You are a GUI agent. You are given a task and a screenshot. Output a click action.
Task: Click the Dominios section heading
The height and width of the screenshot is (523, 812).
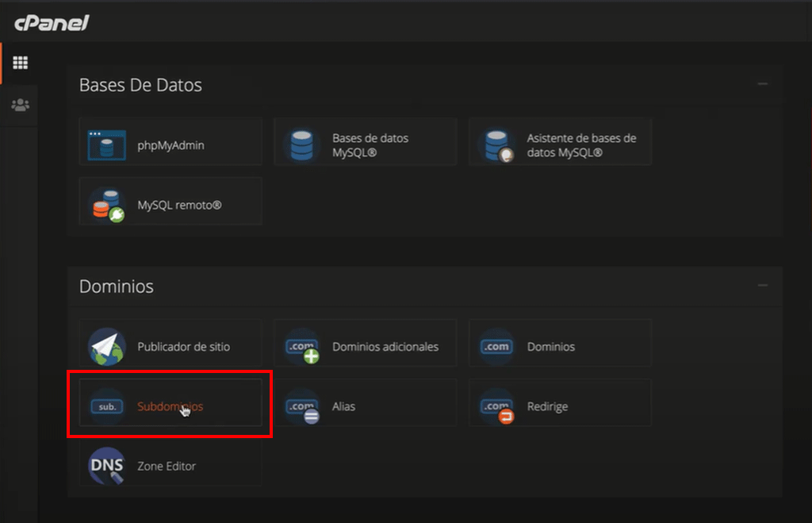117,286
